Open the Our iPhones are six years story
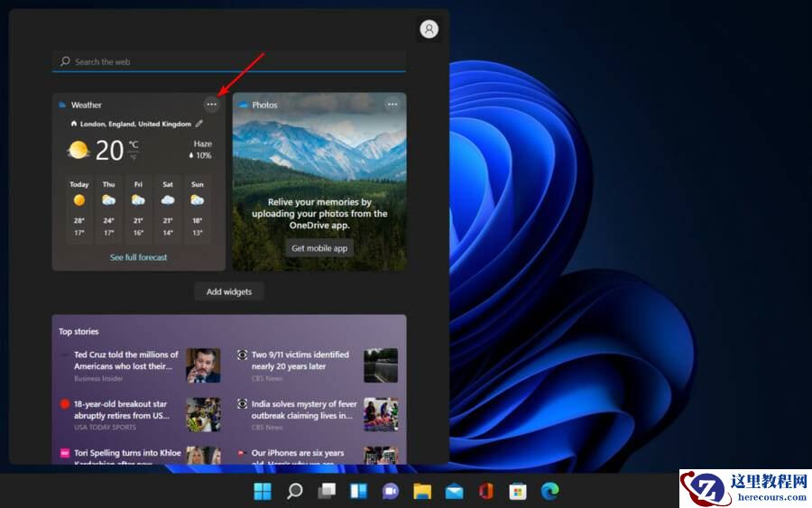This screenshot has height=508, width=812. pos(298,456)
